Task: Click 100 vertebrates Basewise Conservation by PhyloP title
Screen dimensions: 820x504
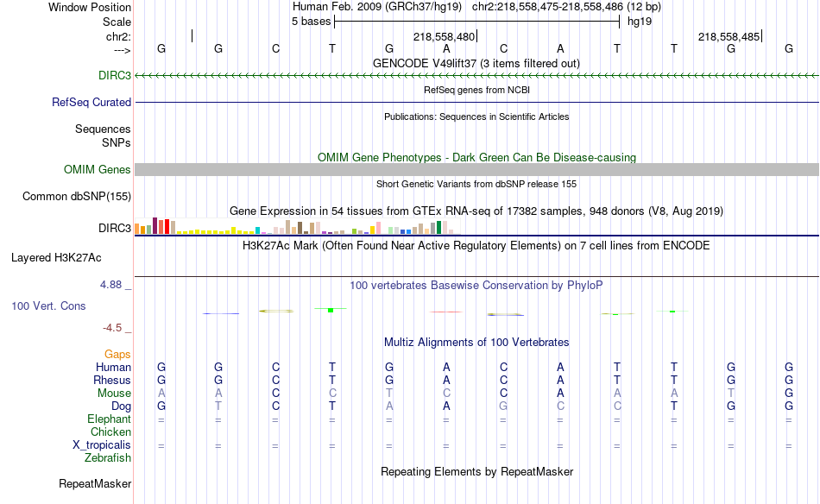Action: [x=476, y=286]
